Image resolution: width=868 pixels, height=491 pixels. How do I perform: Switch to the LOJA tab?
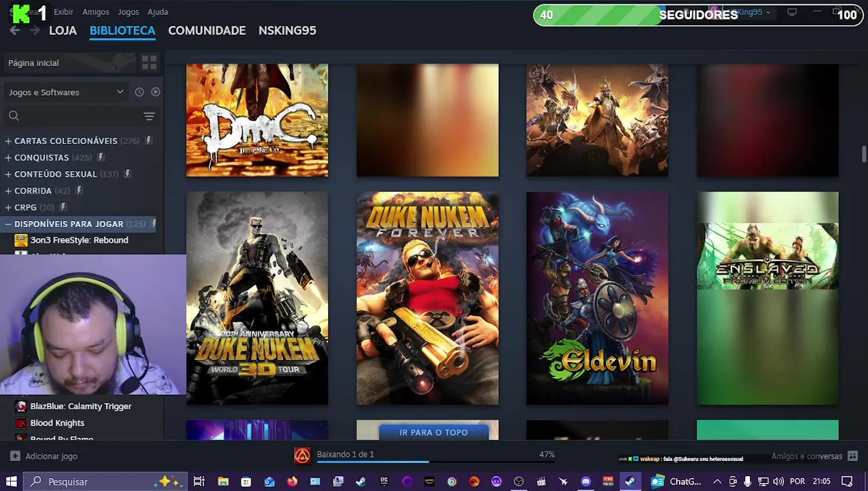63,31
